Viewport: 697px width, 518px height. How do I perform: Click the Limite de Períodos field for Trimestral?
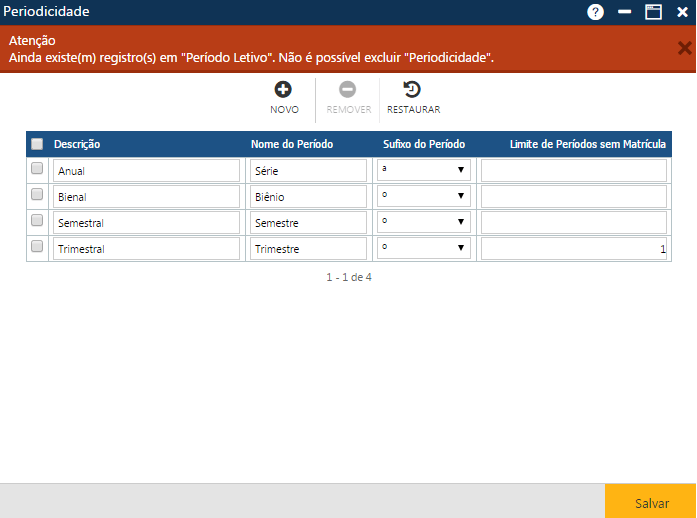573,249
